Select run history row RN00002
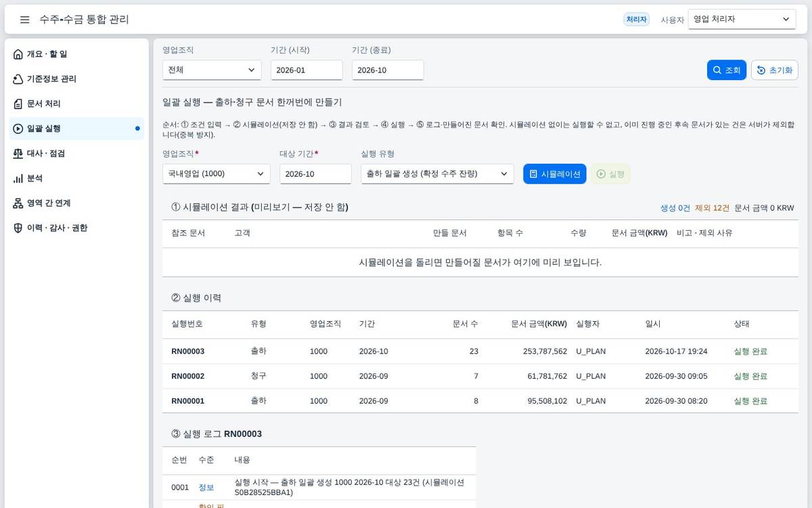 coord(480,376)
